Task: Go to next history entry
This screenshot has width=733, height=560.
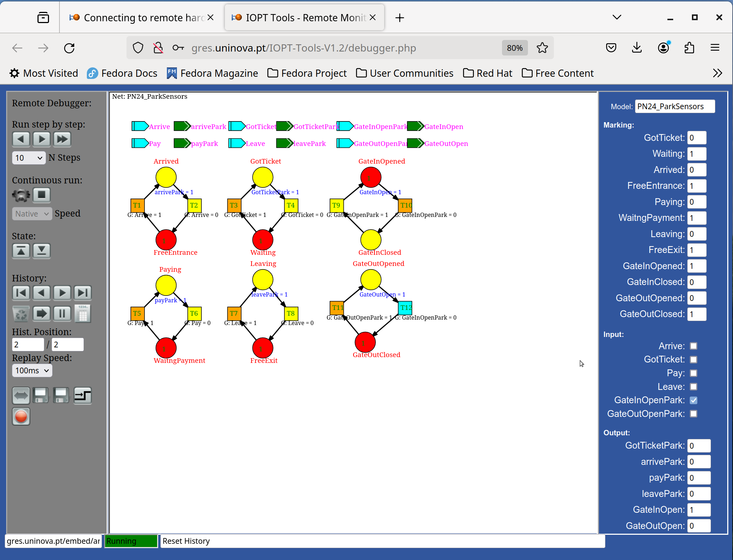Action: point(62,293)
